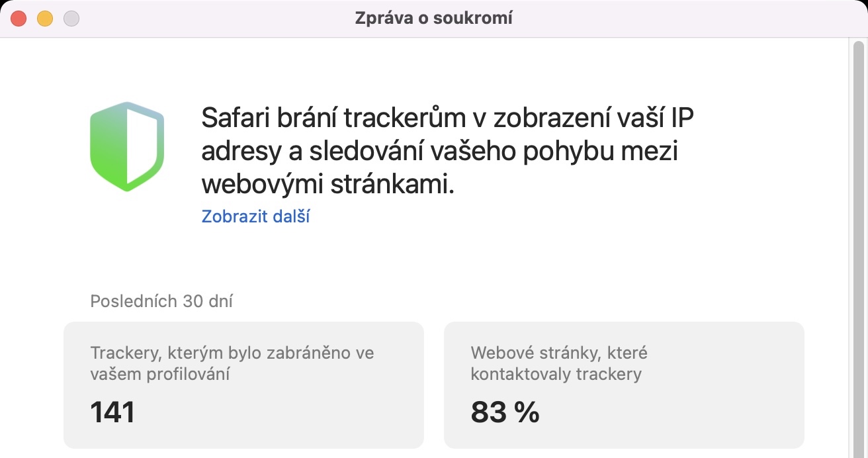Click the headline line ending with stránkami.
868x458 pixels.
click(328, 184)
